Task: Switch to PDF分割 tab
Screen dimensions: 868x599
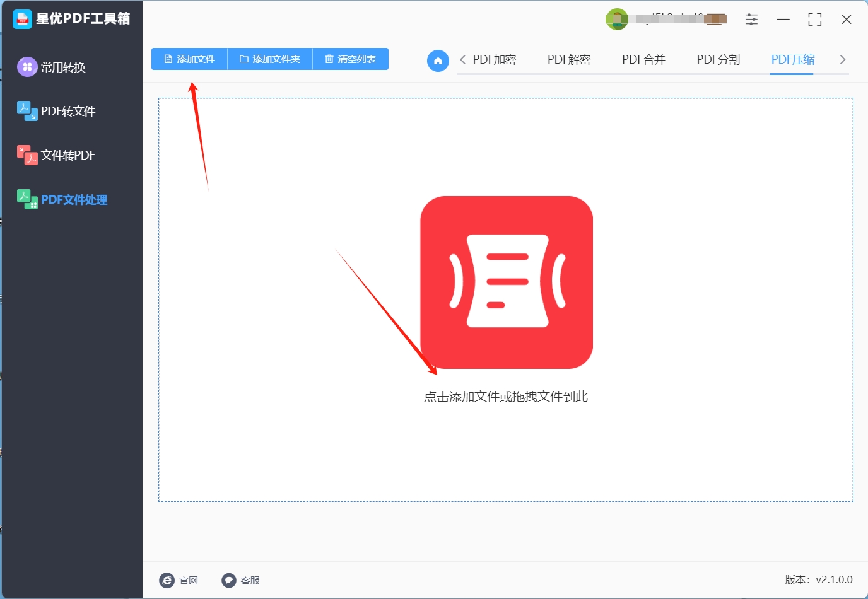Action: coord(718,59)
